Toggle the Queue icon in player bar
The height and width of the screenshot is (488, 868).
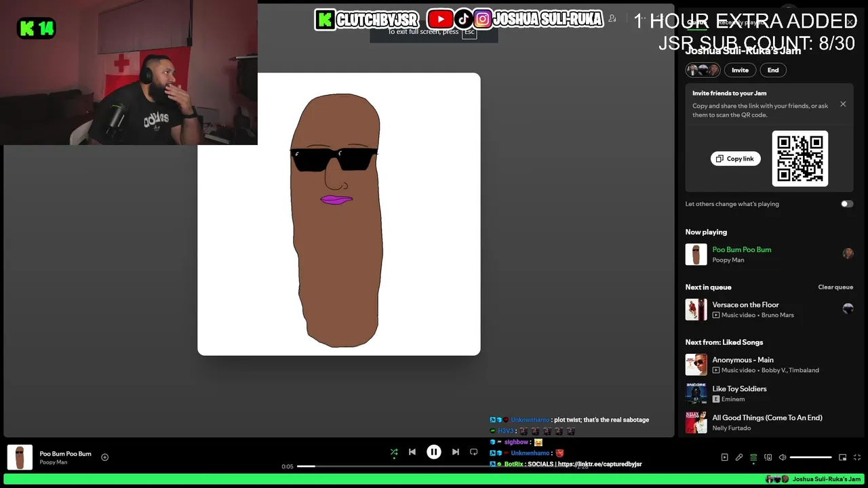click(x=753, y=457)
